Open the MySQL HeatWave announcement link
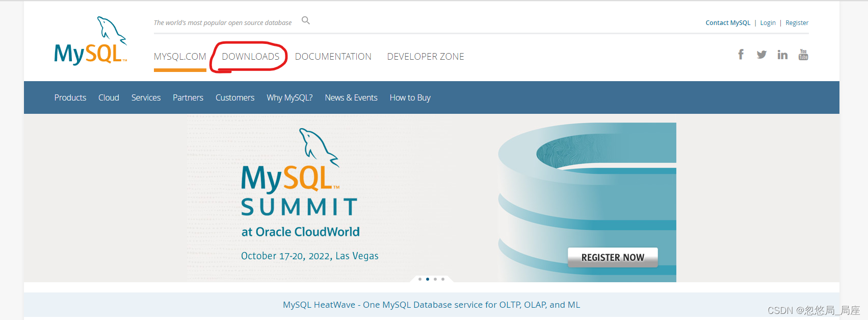 431,305
